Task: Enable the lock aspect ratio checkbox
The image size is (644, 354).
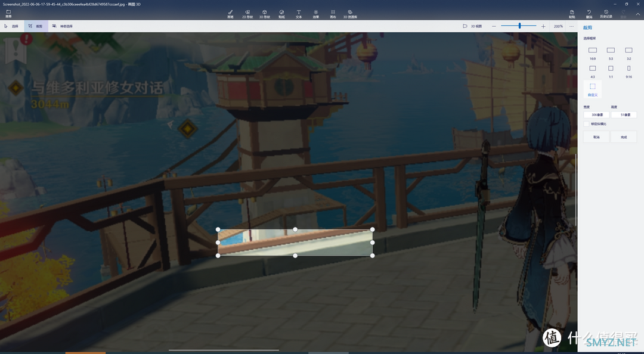Action: 587,124
